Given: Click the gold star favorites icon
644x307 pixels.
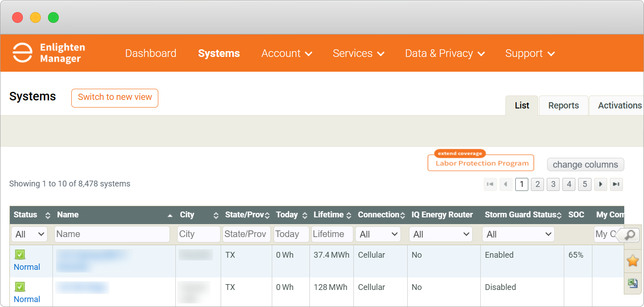Looking at the screenshot, I should [x=632, y=260].
